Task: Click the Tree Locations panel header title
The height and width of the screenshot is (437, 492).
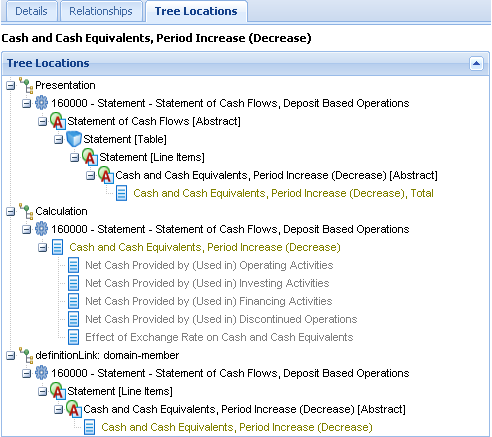Action: tap(48, 63)
